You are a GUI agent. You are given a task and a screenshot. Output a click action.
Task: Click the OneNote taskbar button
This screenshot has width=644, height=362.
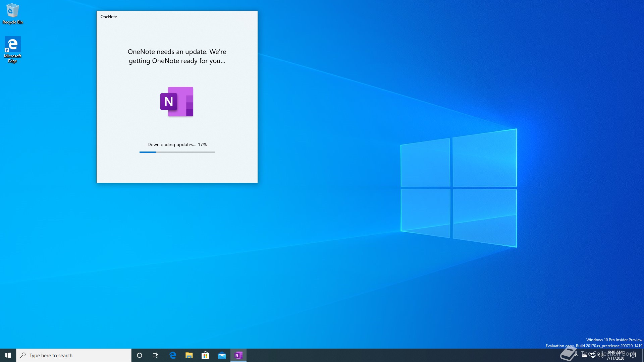pyautogui.click(x=238, y=355)
